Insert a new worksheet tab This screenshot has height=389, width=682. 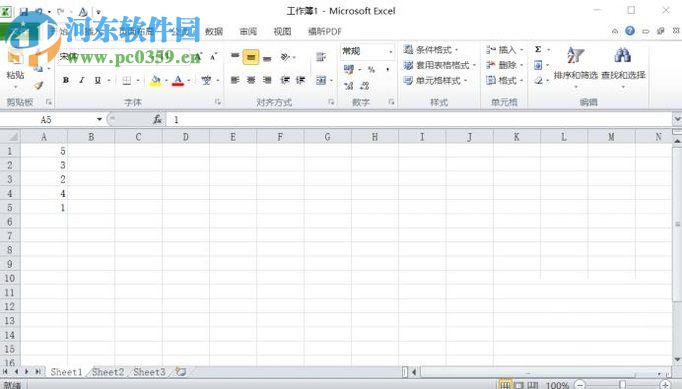181,372
